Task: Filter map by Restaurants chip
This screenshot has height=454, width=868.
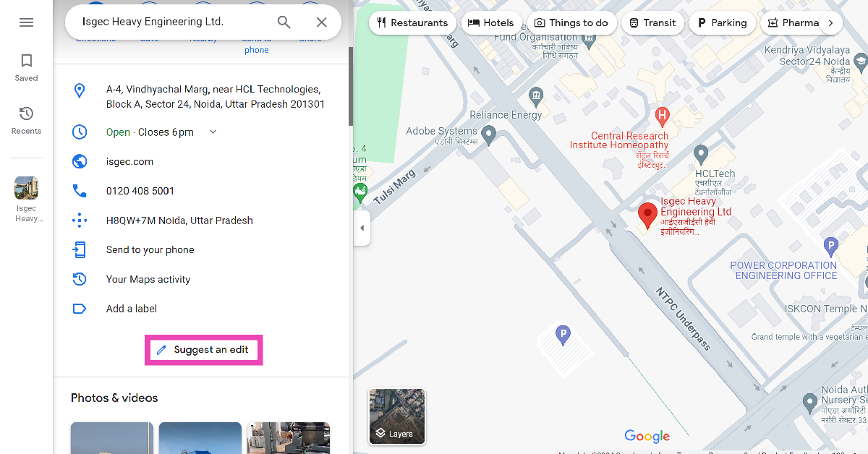Action: point(413,22)
